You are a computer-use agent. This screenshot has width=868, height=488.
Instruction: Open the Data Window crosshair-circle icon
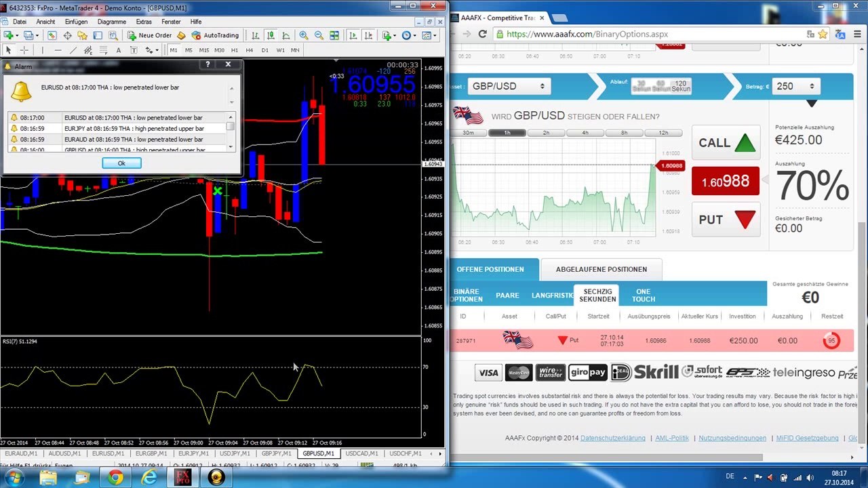point(67,35)
